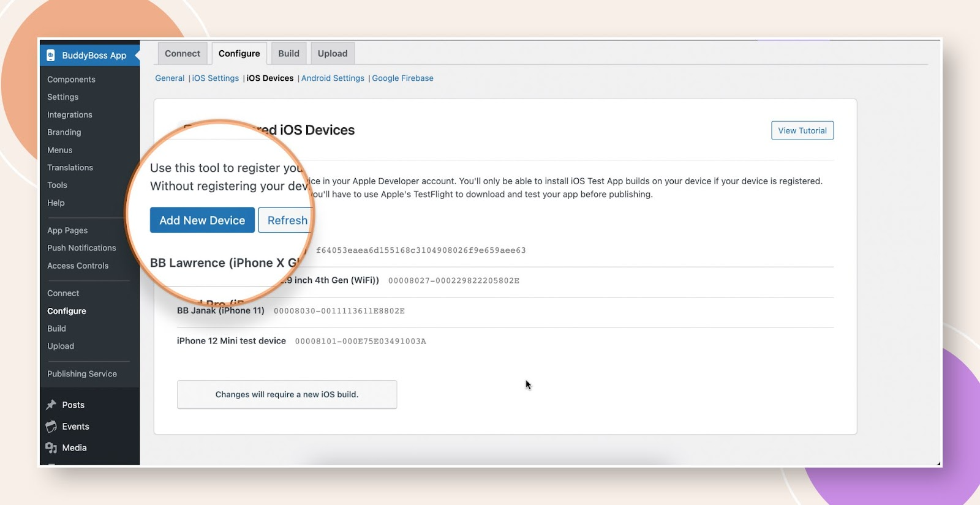Click the device ID f64053eaea6d155168c3104908026f9e659aee63
980x505 pixels.
421,250
